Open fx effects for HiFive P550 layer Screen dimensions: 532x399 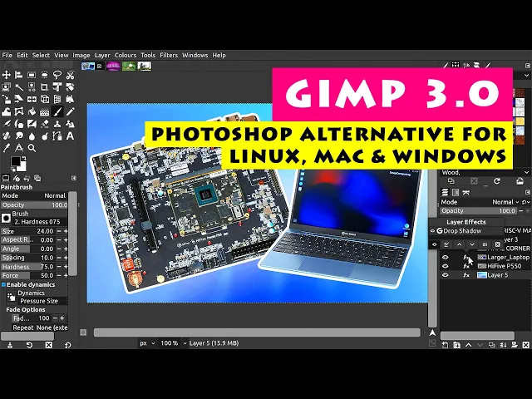coord(466,266)
